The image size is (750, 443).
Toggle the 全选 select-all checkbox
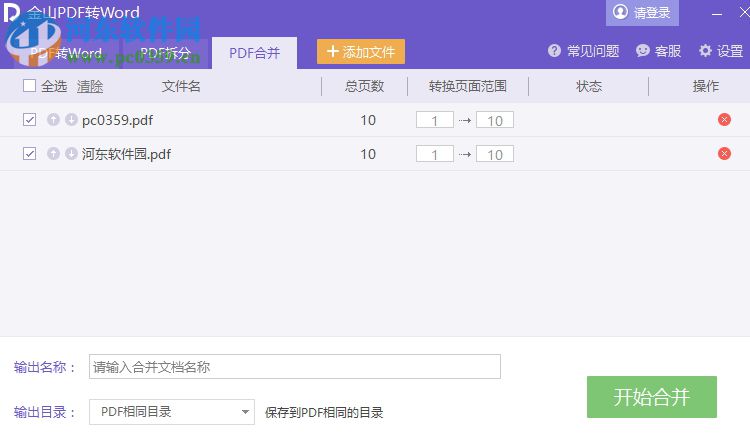point(29,86)
